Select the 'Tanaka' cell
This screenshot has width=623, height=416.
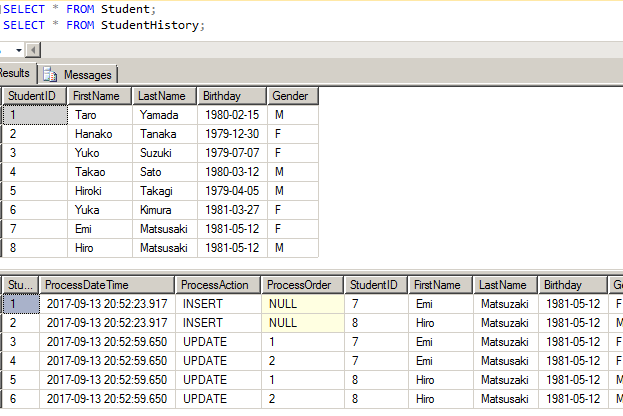coord(165,134)
